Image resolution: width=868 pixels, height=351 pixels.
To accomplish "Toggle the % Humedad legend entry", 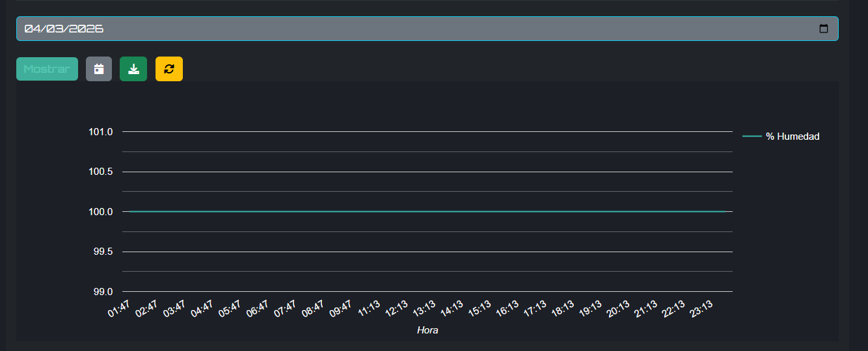I will (x=781, y=136).
